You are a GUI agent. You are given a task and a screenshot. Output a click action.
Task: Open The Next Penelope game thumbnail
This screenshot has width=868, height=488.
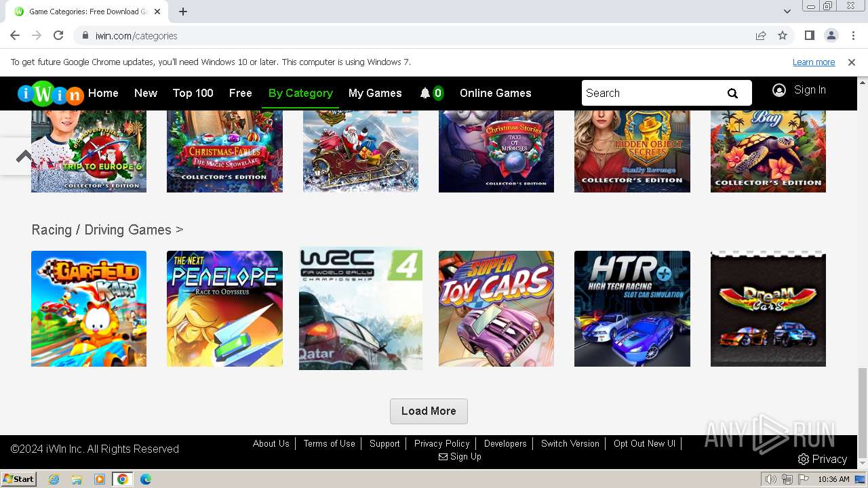click(x=224, y=308)
